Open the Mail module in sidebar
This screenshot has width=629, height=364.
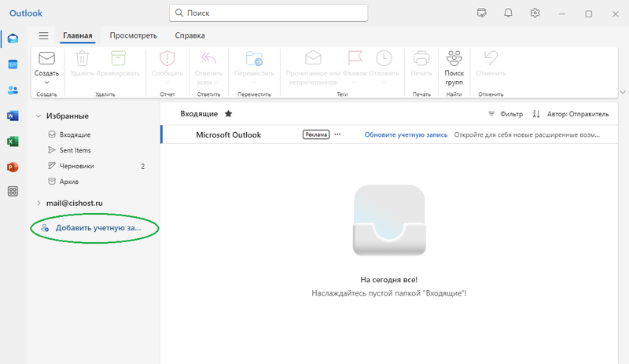click(13, 39)
